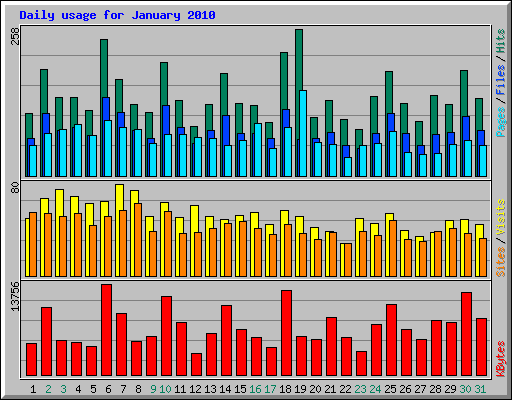Click the 'Daily usage for January 2010' title
Screen dimensions: 512x400
117,15
